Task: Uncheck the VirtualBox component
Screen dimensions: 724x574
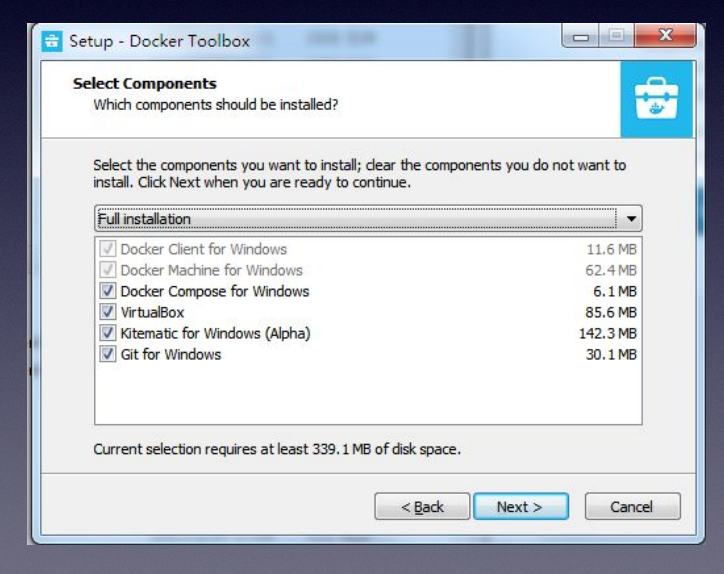Action: 108,312
